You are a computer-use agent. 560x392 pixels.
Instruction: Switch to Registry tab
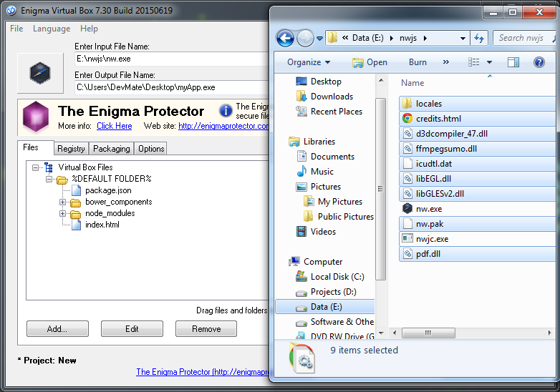tap(71, 148)
